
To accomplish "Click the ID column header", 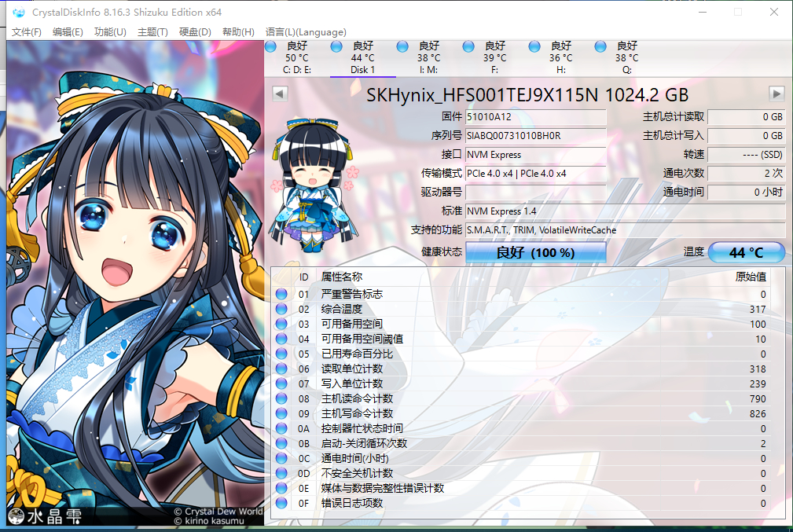I will click(x=303, y=277).
